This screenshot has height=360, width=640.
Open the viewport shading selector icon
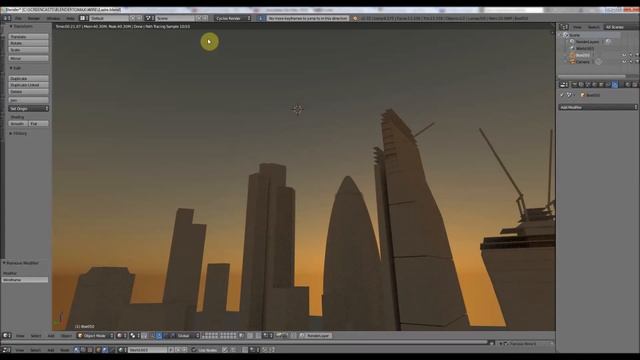point(121,336)
